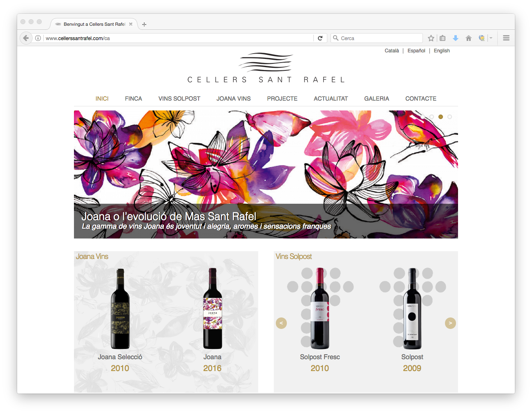532x414 pixels.
Task: Show site information icon in the address bar
Action: 38,38
